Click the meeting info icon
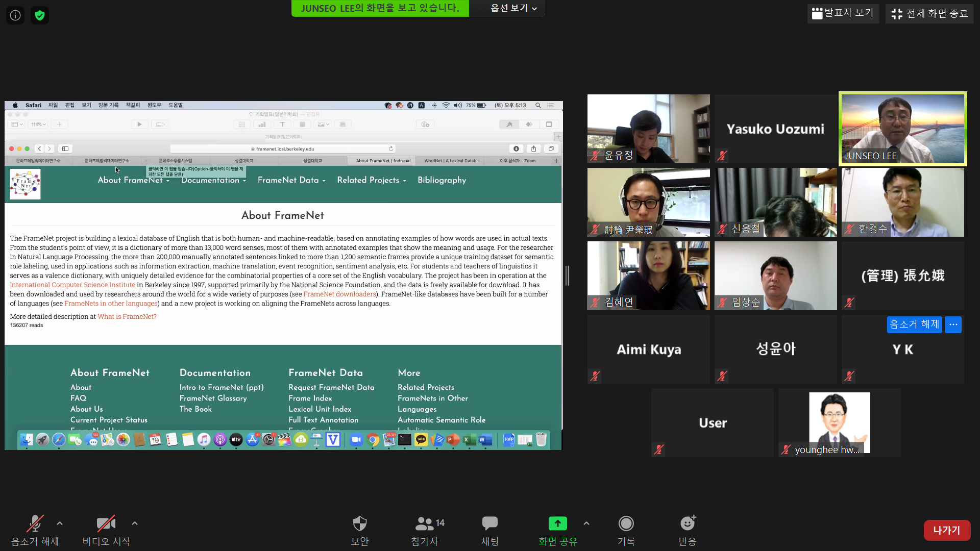Viewport: 980px width, 551px height. click(15, 15)
